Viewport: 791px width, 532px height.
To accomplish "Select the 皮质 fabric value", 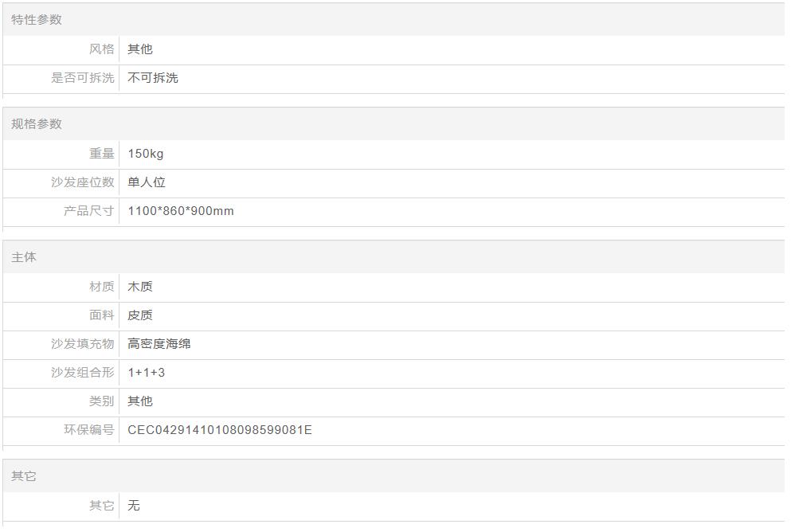I will point(140,315).
